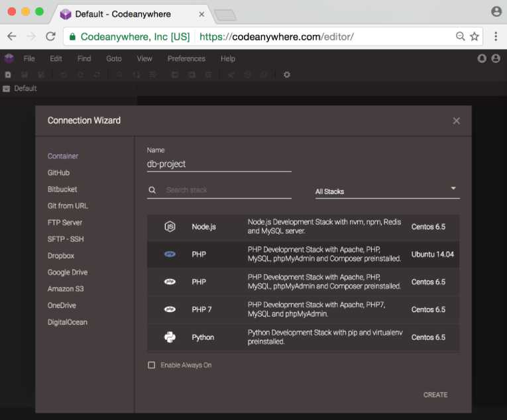Click the Node.js stack icon
The width and height of the screenshot is (507, 420).
[x=170, y=227]
